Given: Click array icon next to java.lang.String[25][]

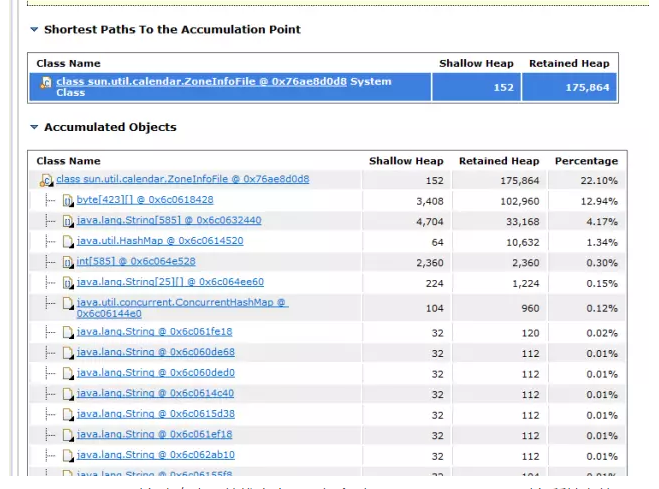Looking at the screenshot, I should [68, 283].
